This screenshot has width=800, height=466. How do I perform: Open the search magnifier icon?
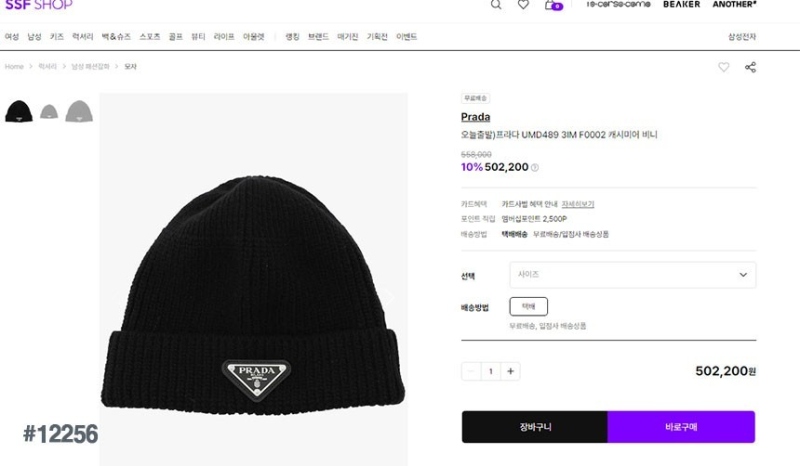[x=496, y=5]
